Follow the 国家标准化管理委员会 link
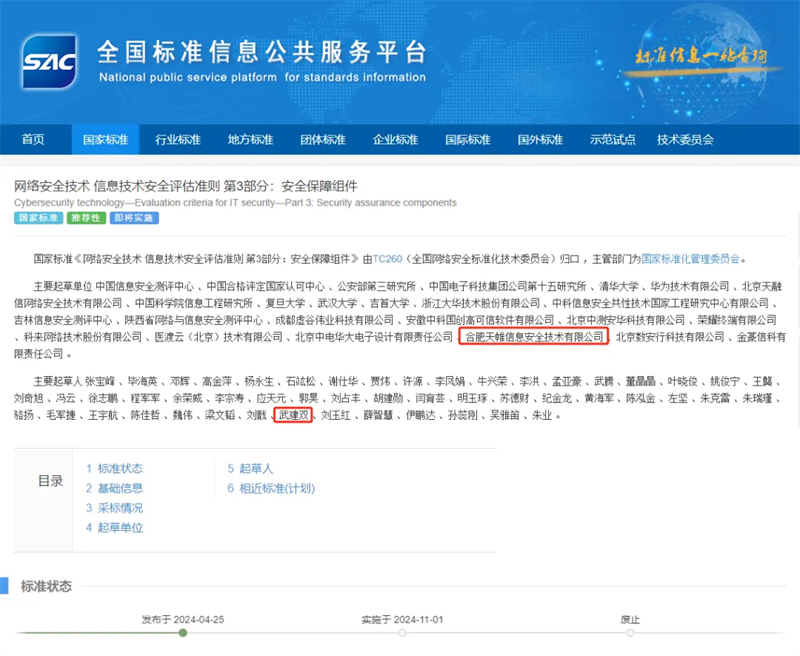This screenshot has width=800, height=656. pyautogui.click(x=690, y=258)
